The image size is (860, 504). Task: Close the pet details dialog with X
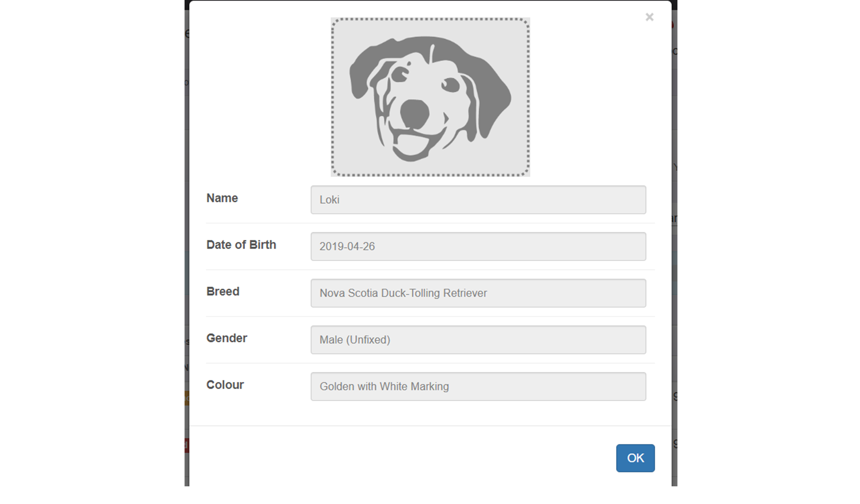[x=649, y=17]
